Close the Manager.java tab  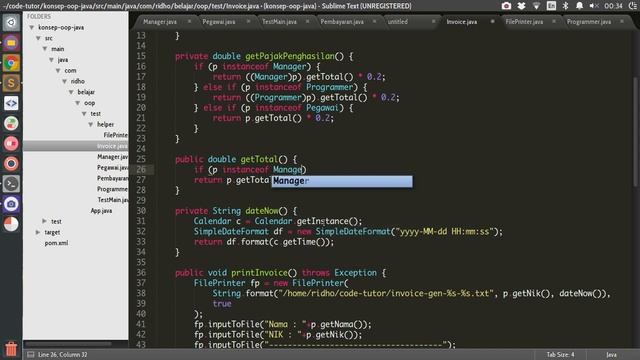[x=189, y=21]
